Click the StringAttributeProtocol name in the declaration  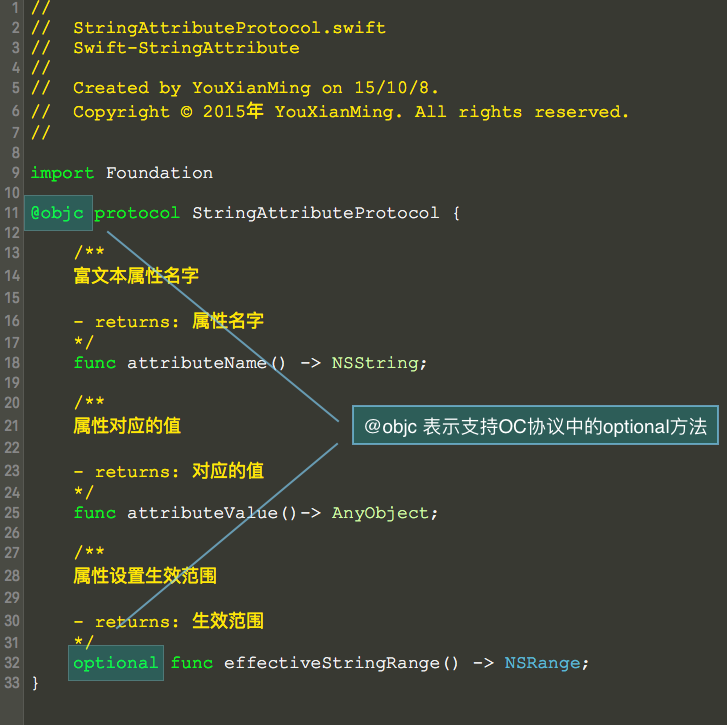pos(316,213)
